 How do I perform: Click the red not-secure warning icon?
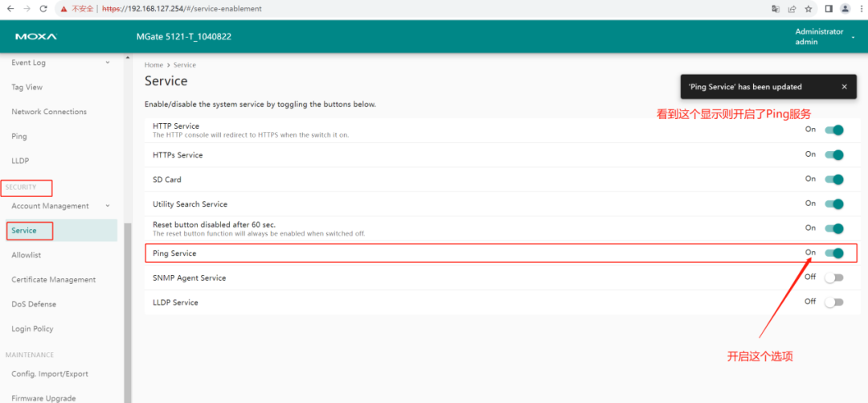point(64,9)
